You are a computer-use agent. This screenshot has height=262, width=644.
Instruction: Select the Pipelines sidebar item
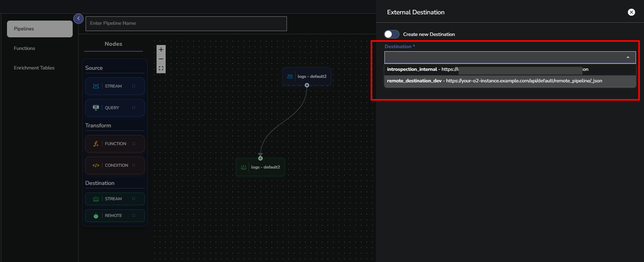40,29
